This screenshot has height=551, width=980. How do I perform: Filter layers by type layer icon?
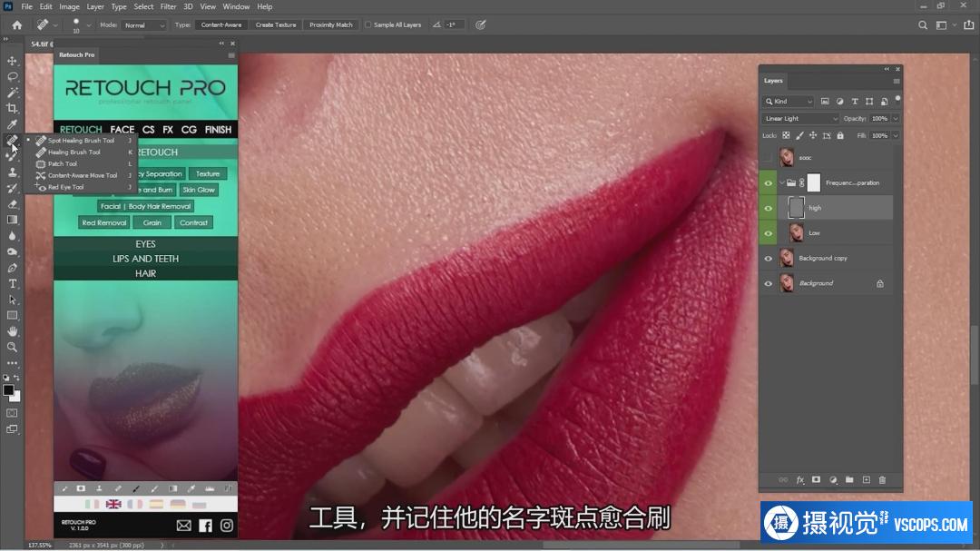[855, 102]
